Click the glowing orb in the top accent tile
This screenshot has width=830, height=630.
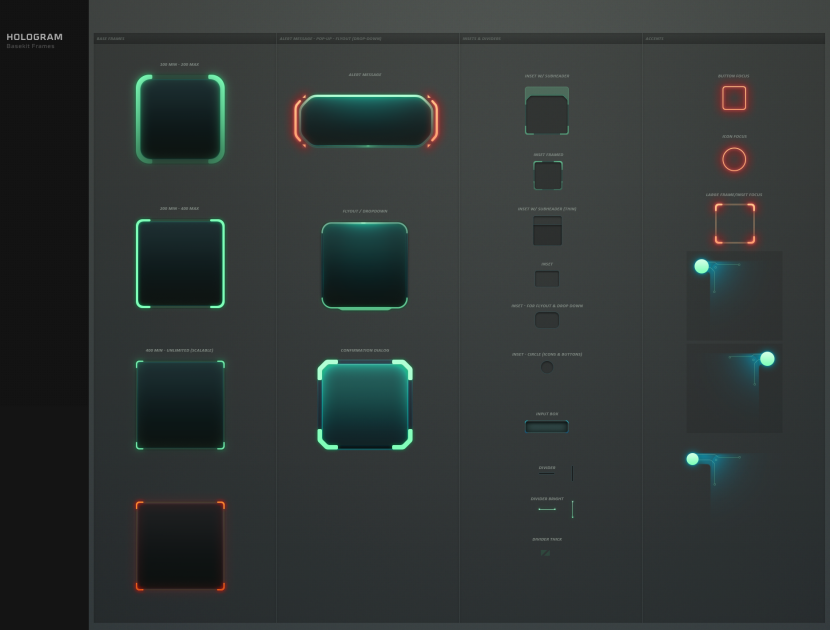[x=702, y=266]
